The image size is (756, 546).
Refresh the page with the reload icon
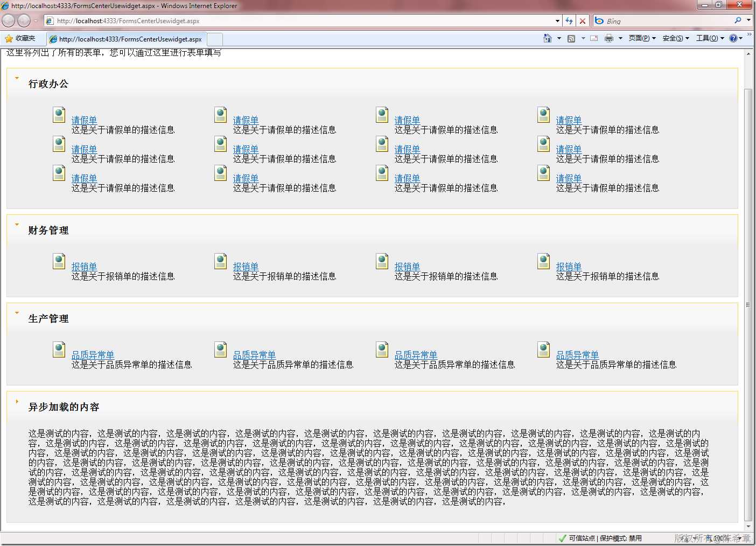(569, 20)
